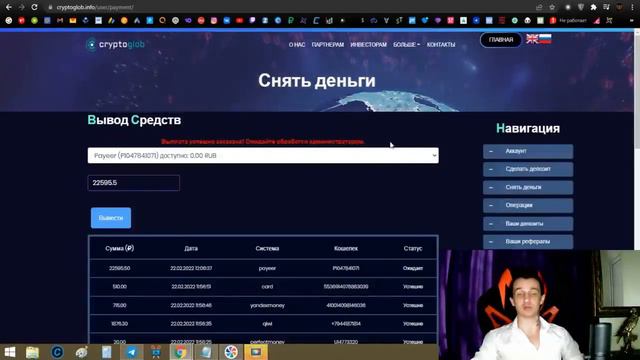Expand the bookmarks bar overflow chevron
This screenshot has height=360, width=640.
[632, 20]
